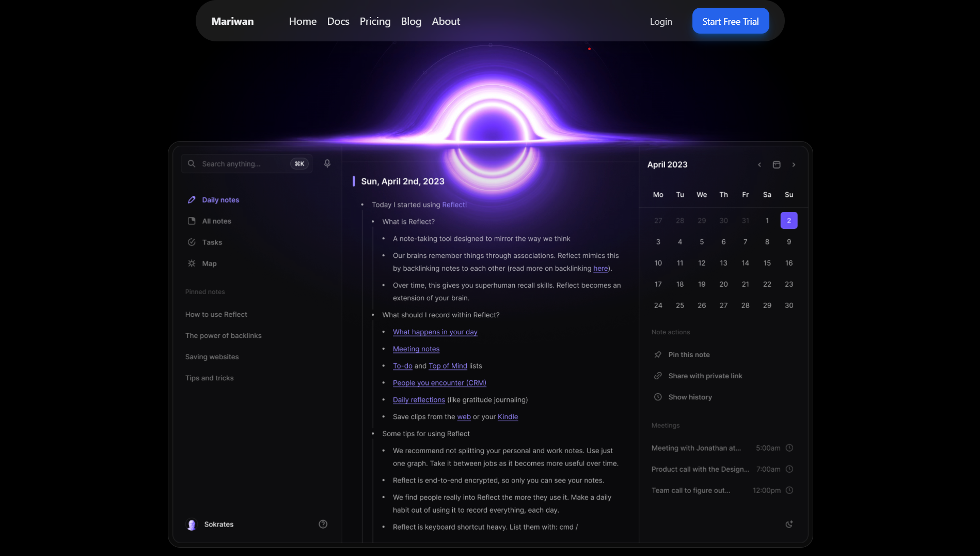Select April 19 in calendar
The image size is (980, 556).
tap(702, 284)
